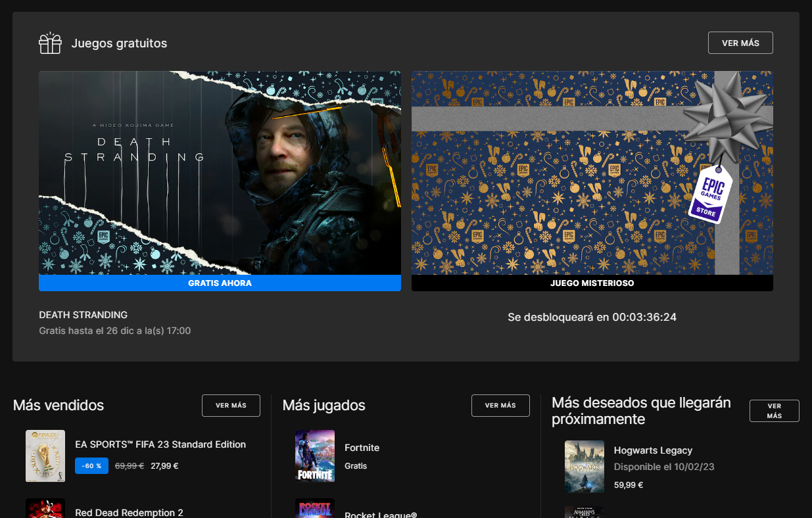Open VER MÁS for Más deseados próximamente
812x518 pixels.
point(775,411)
